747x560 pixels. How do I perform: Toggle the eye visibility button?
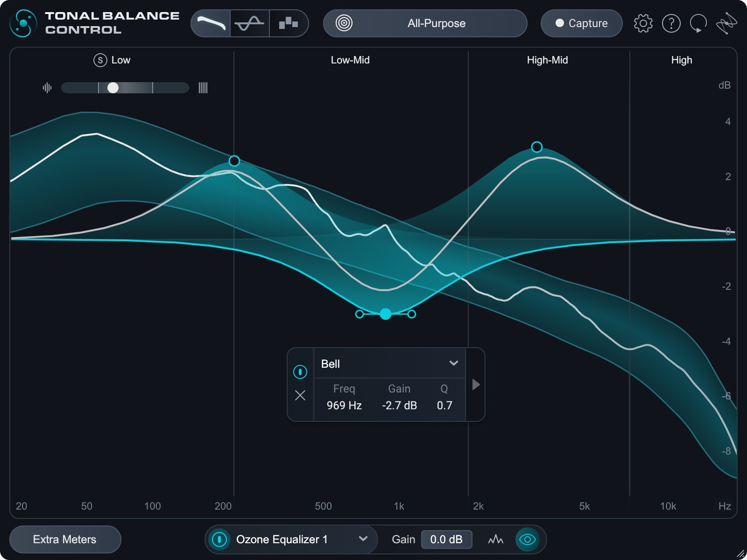click(527, 539)
